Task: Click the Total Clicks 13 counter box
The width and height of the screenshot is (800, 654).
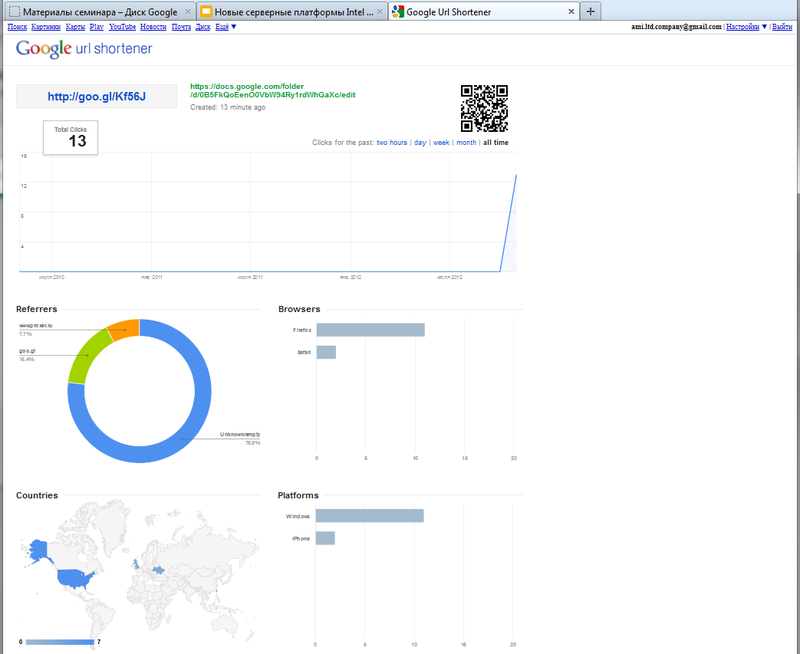Action: pyautogui.click(x=70, y=137)
